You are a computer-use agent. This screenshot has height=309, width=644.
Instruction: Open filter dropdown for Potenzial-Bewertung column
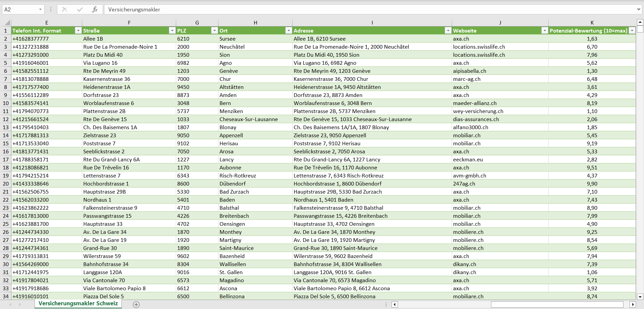[632, 31]
